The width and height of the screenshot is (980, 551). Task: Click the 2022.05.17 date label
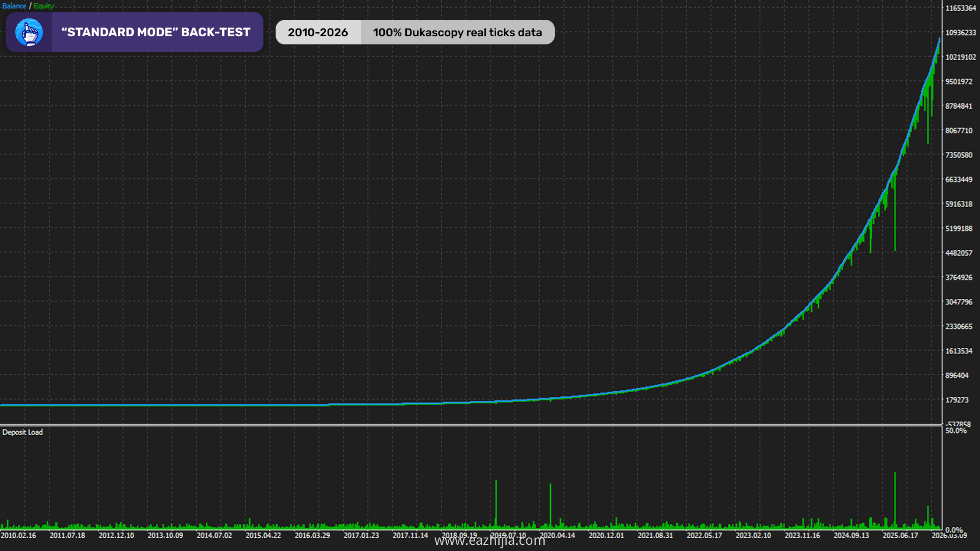click(x=704, y=535)
